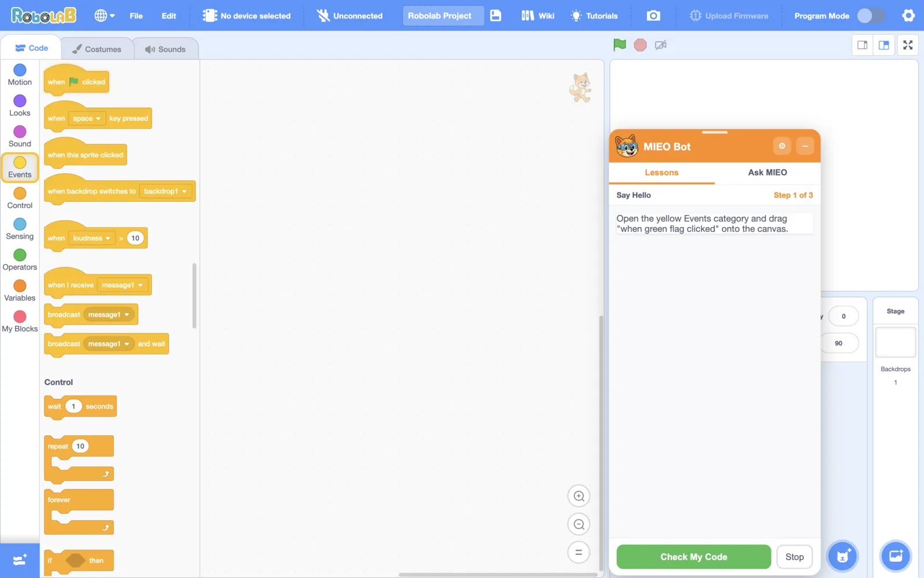Click the save project disk icon

click(495, 16)
